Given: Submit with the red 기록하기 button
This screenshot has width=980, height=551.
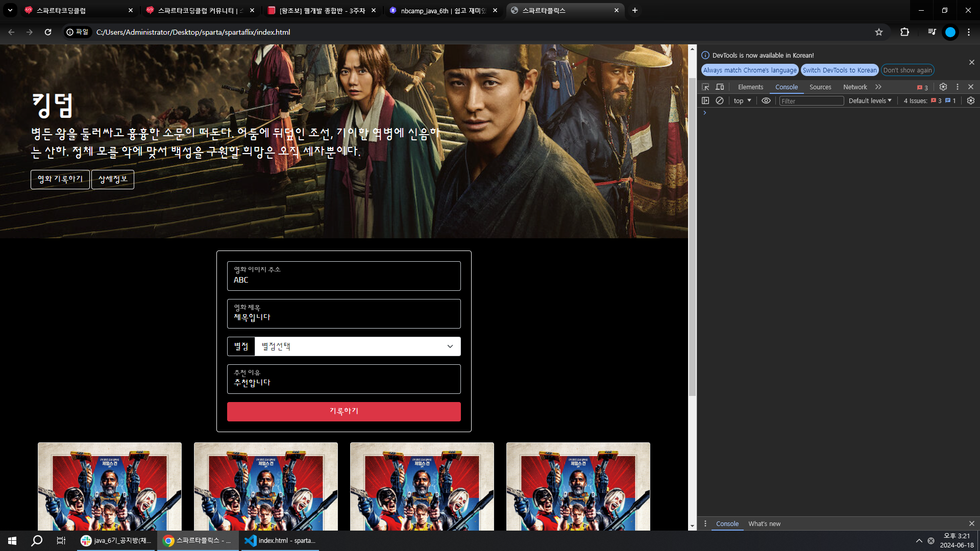Looking at the screenshot, I should coord(344,412).
